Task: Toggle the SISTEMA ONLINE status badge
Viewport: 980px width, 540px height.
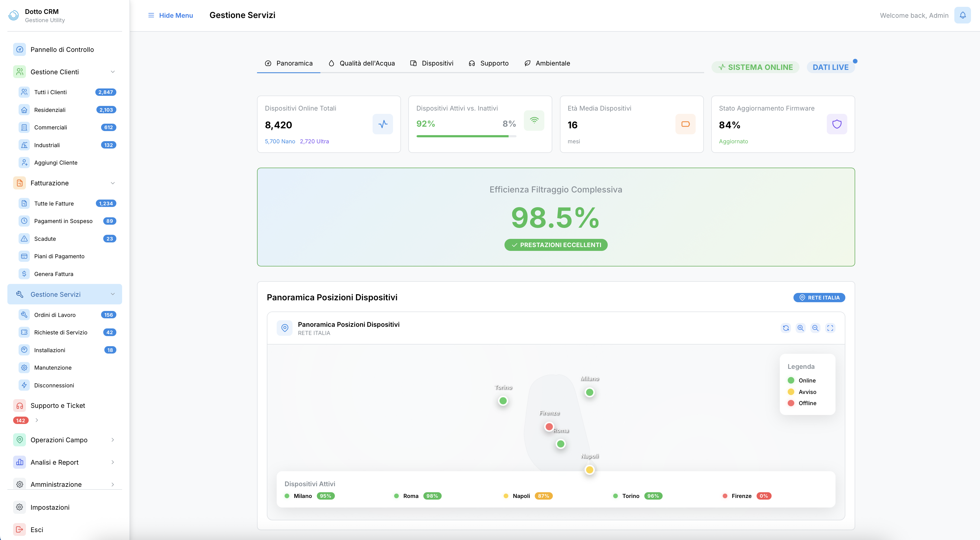Action: (755, 67)
